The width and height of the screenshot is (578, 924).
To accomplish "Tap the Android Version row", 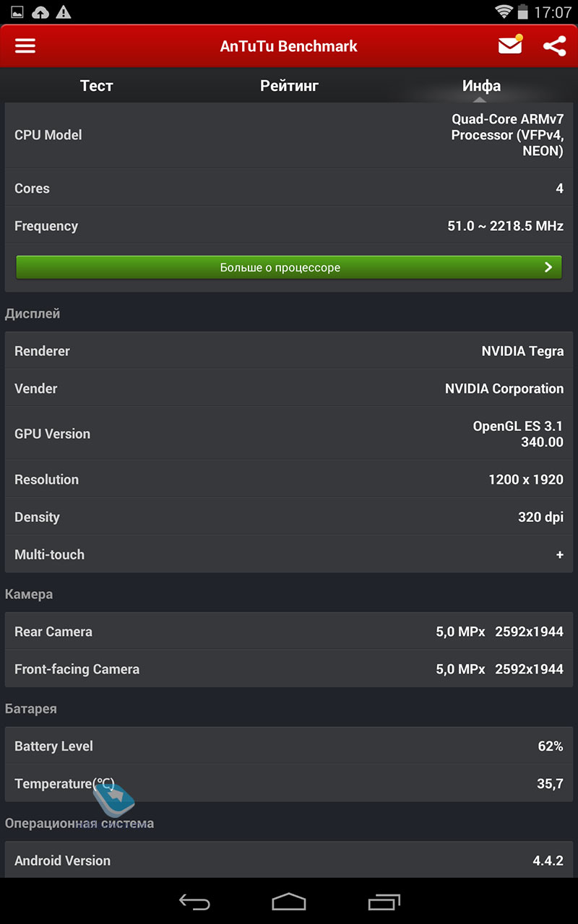I will click(289, 860).
